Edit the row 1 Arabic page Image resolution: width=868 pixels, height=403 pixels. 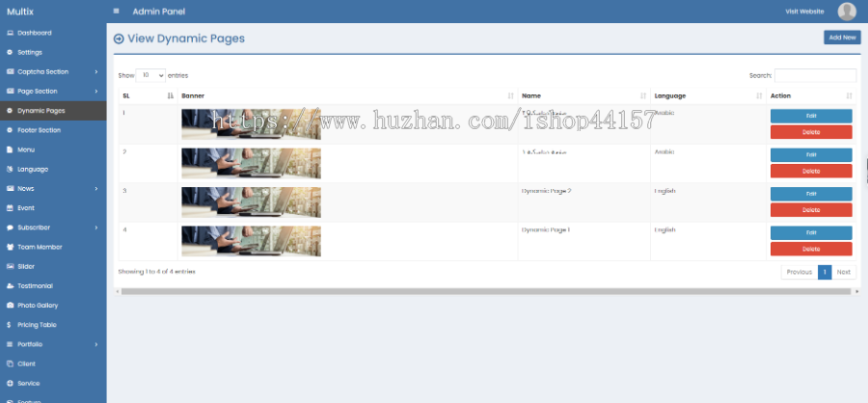pyautogui.click(x=811, y=116)
